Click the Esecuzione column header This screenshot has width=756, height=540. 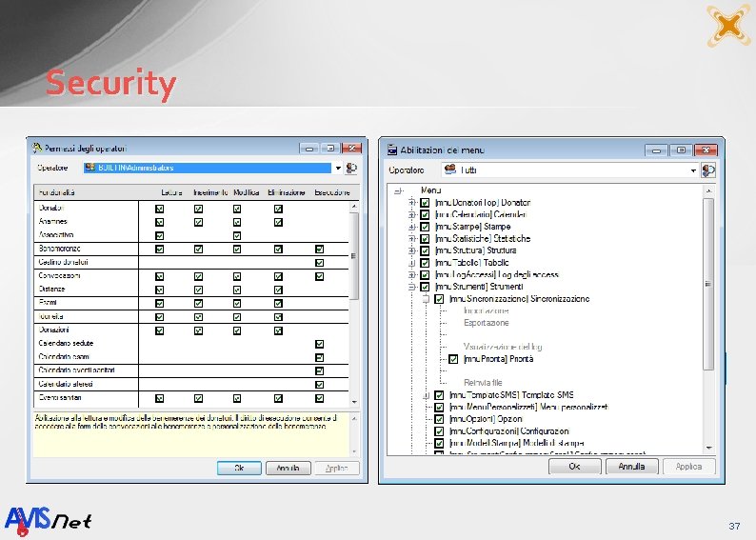point(332,192)
